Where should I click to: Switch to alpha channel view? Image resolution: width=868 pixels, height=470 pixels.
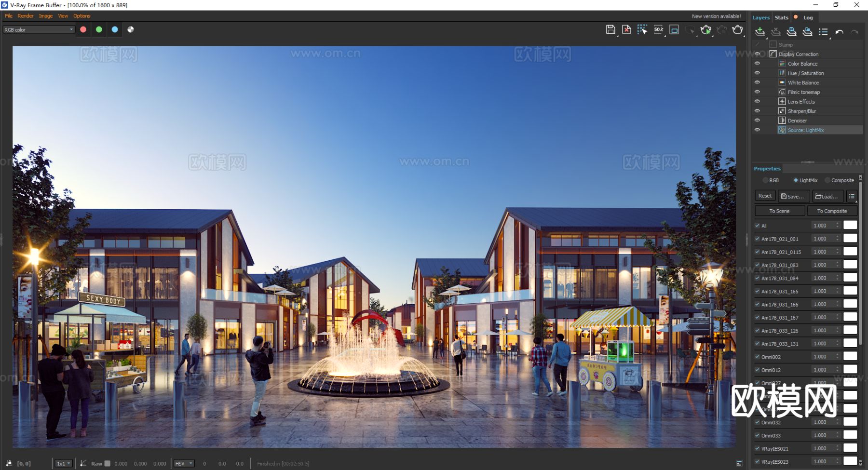coord(131,29)
